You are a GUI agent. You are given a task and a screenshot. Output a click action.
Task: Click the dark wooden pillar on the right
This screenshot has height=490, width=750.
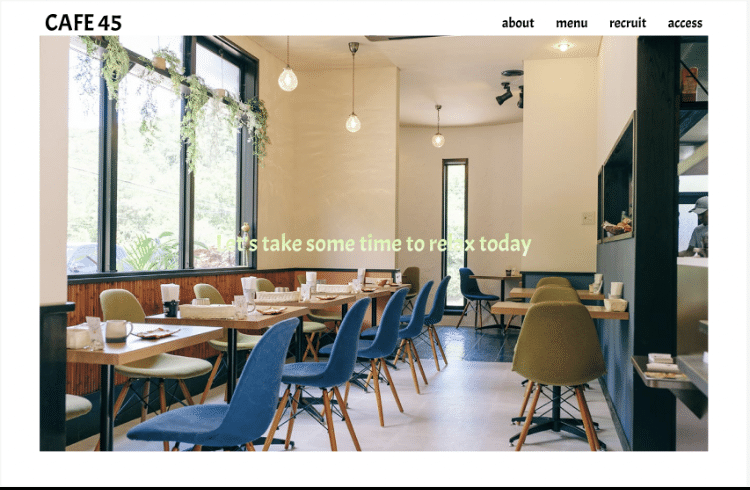coord(655,243)
